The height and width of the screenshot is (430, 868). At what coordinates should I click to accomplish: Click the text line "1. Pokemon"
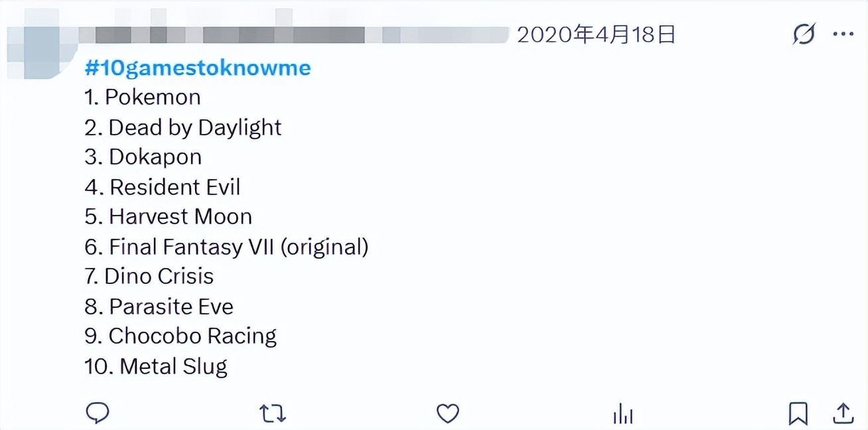[143, 98]
